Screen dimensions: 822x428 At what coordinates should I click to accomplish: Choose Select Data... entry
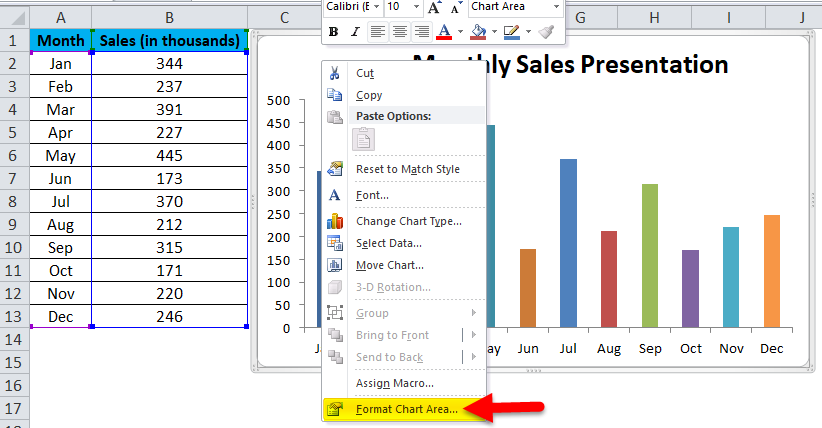pos(388,243)
